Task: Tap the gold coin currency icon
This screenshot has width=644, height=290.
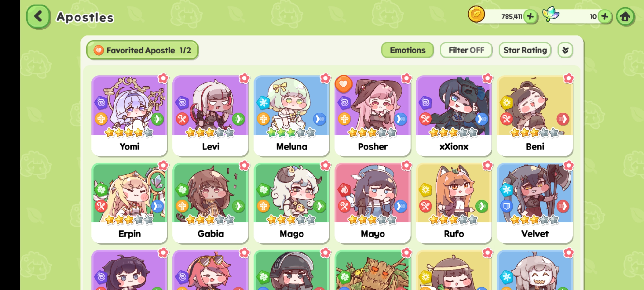Action: 476,14
